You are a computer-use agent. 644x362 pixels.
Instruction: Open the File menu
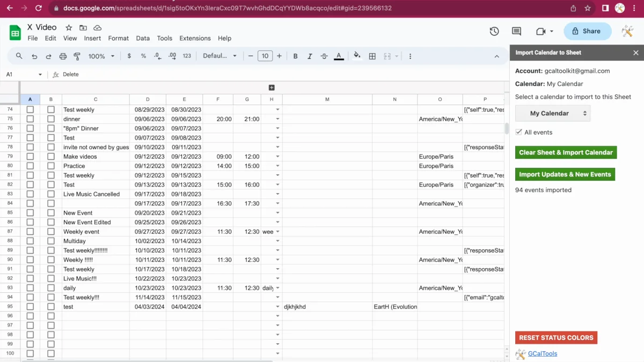click(x=33, y=38)
